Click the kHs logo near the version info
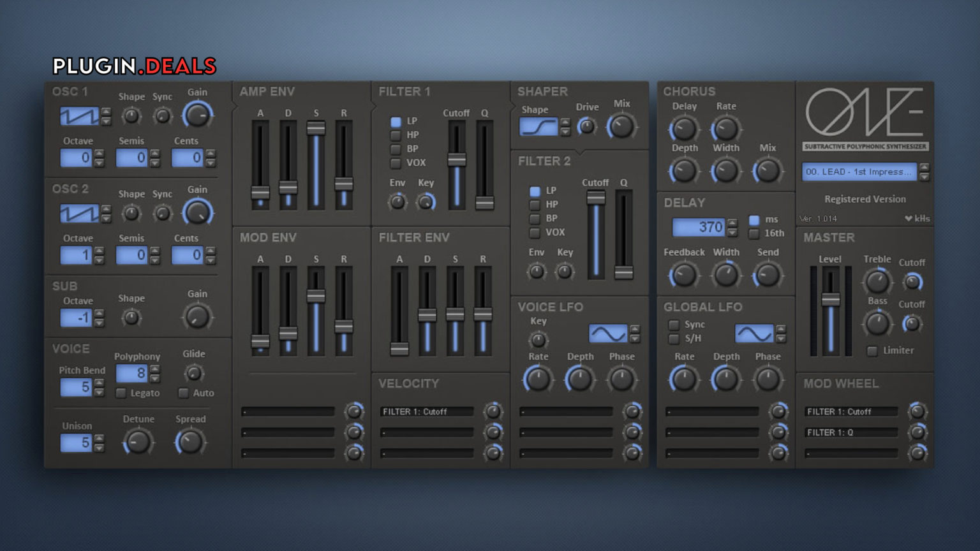980x551 pixels. point(919,217)
